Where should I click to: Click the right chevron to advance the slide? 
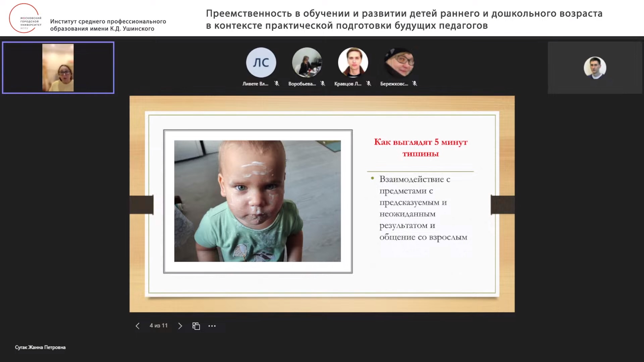pos(180,325)
